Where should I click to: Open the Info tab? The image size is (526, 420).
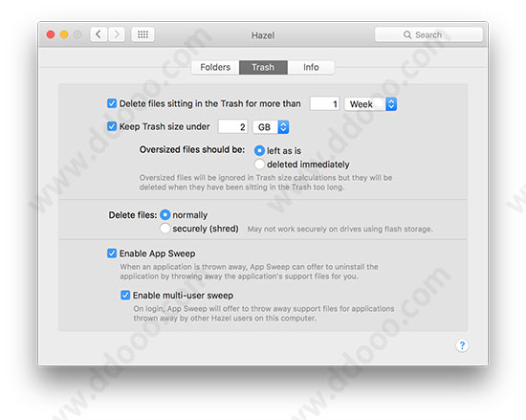pyautogui.click(x=311, y=67)
